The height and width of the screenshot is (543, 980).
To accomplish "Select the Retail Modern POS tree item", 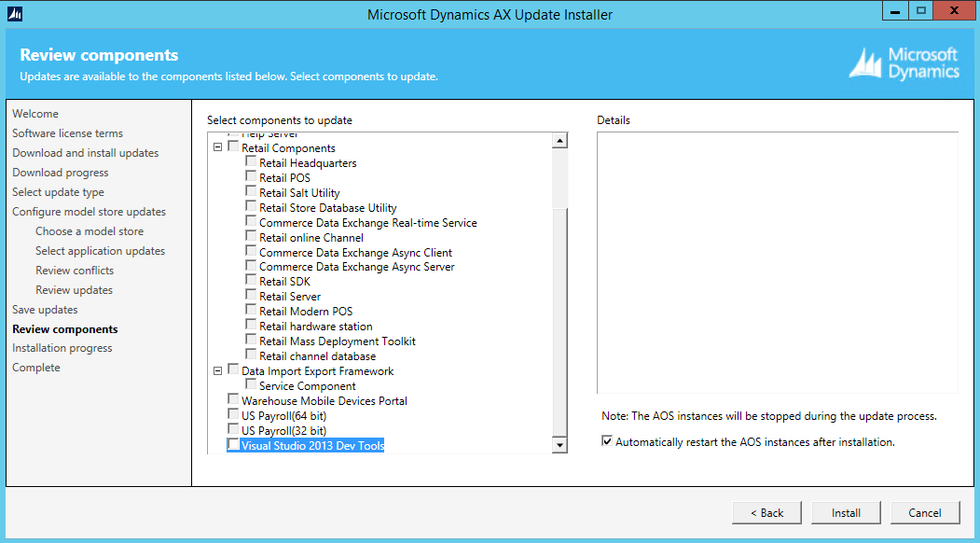I will tap(306, 312).
